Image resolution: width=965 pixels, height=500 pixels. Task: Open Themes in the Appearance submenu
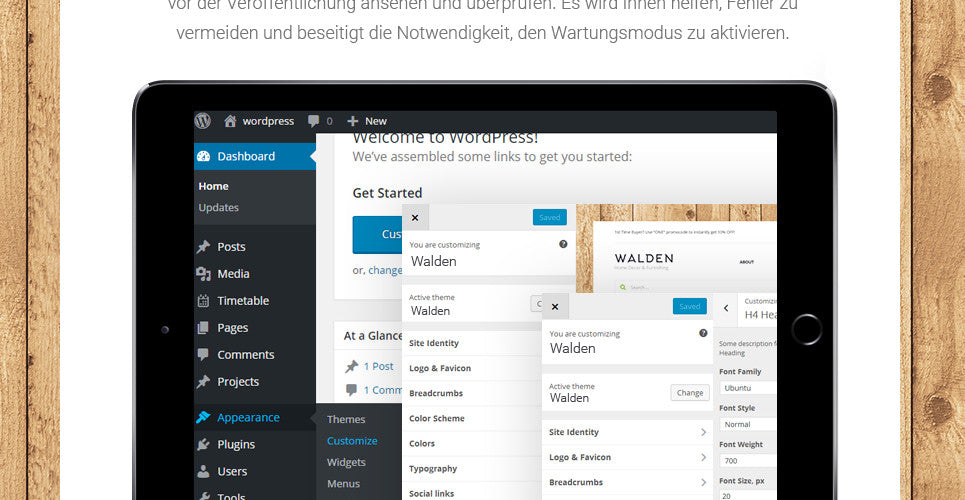pyautogui.click(x=346, y=419)
